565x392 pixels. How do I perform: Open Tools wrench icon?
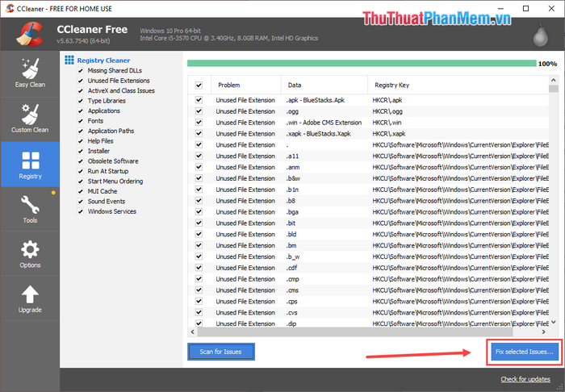point(29,205)
